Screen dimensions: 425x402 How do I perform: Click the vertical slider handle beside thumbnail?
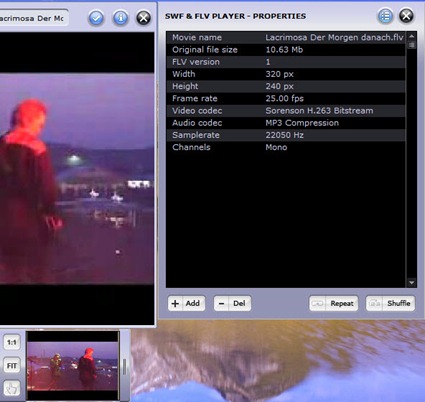coord(124,366)
